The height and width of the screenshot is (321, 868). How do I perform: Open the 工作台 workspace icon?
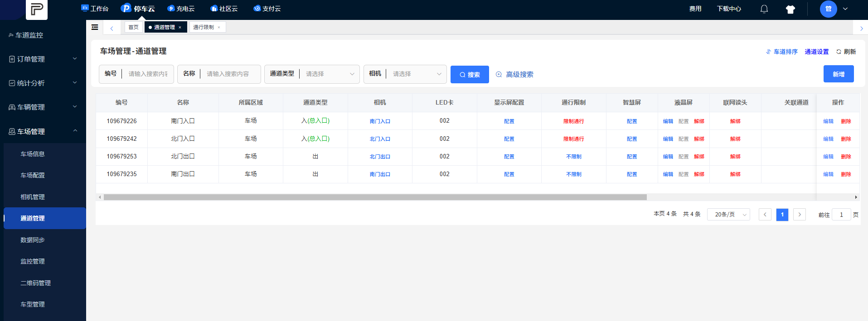(x=85, y=8)
